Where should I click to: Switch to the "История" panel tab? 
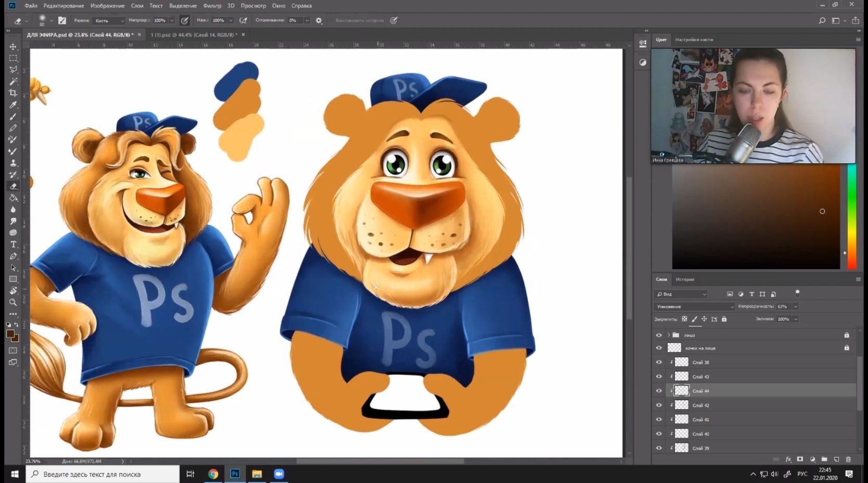tap(685, 280)
